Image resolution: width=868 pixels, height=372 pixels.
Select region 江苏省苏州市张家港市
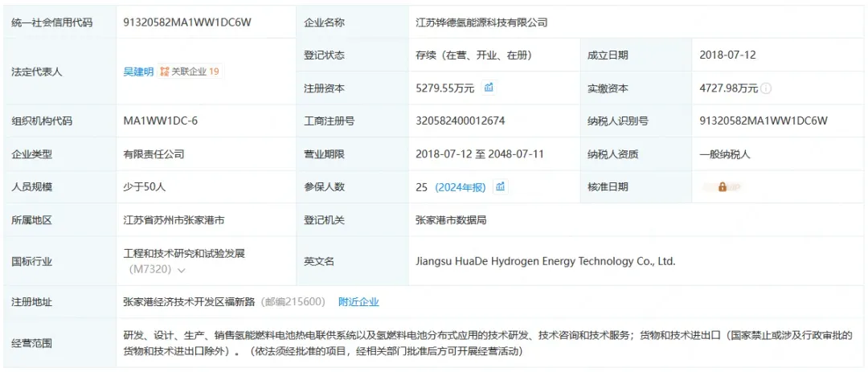tap(174, 220)
